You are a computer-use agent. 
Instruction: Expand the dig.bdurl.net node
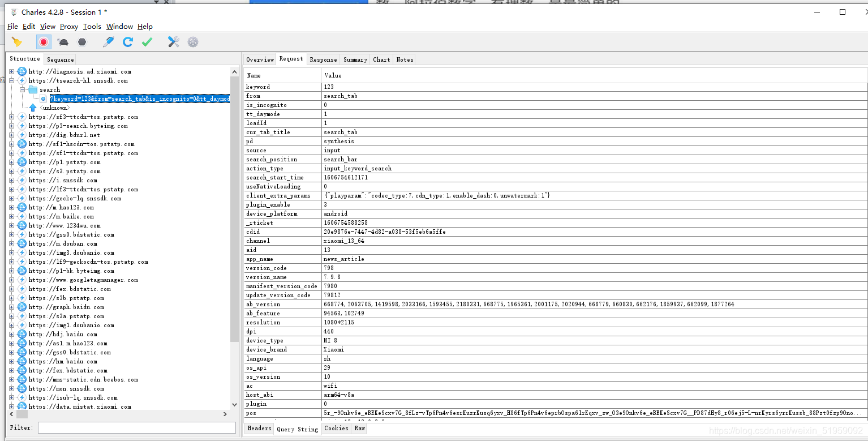pyautogui.click(x=11, y=135)
